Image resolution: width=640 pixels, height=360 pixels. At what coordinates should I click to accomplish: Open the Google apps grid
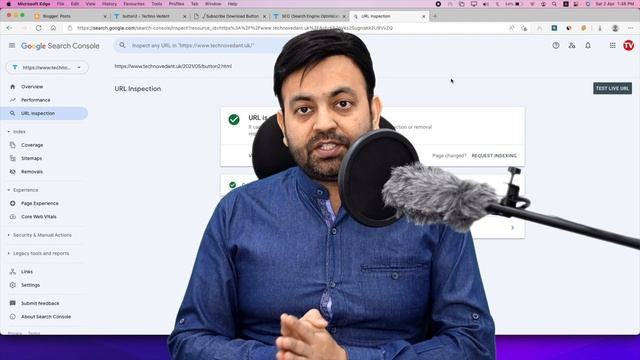[612, 46]
